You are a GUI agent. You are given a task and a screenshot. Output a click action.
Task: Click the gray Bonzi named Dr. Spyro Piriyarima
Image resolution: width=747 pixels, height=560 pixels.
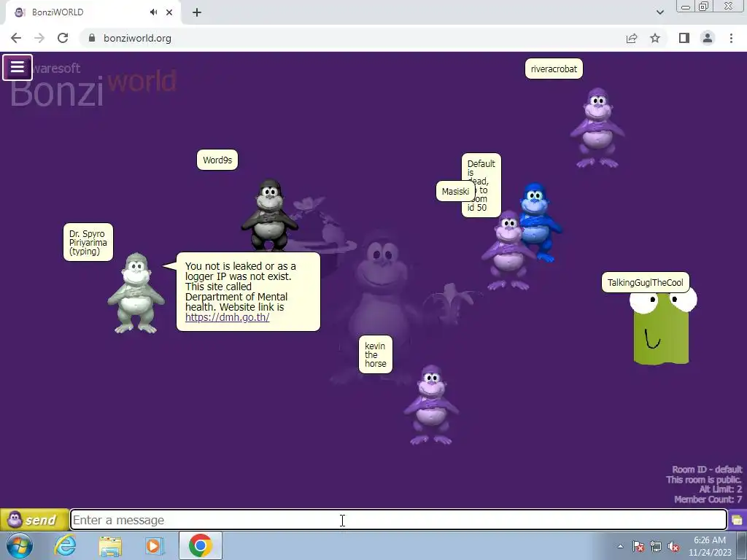coord(136,293)
